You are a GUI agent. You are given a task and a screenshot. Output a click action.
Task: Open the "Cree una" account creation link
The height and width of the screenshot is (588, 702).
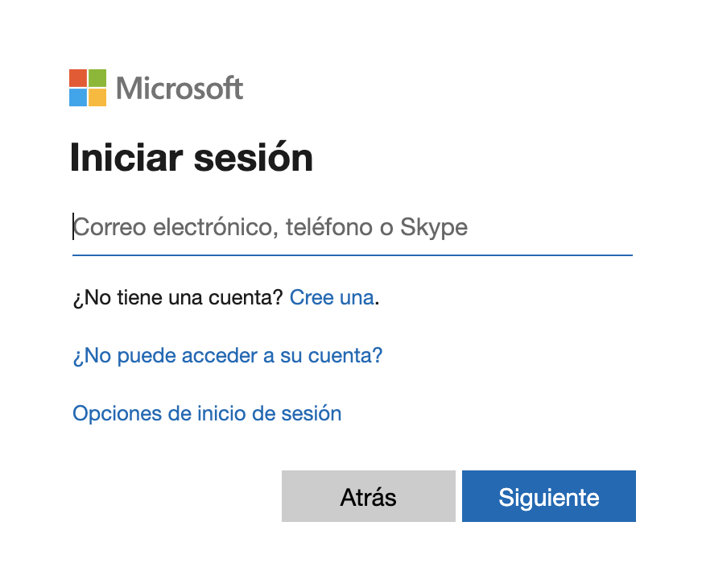click(x=332, y=297)
